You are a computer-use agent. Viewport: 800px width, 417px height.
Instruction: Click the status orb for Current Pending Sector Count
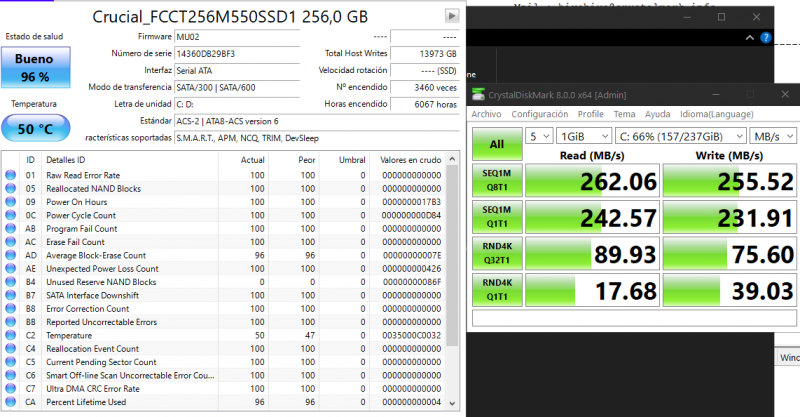click(10, 362)
